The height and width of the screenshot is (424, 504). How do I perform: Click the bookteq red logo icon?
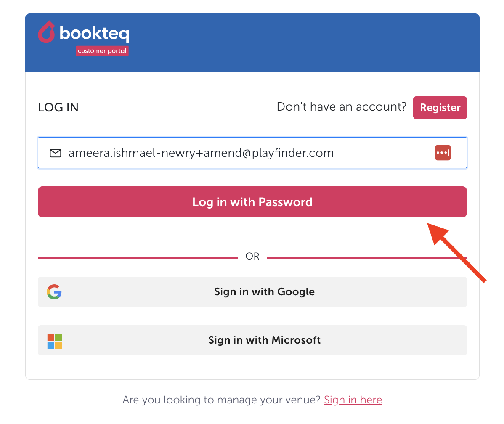click(46, 32)
